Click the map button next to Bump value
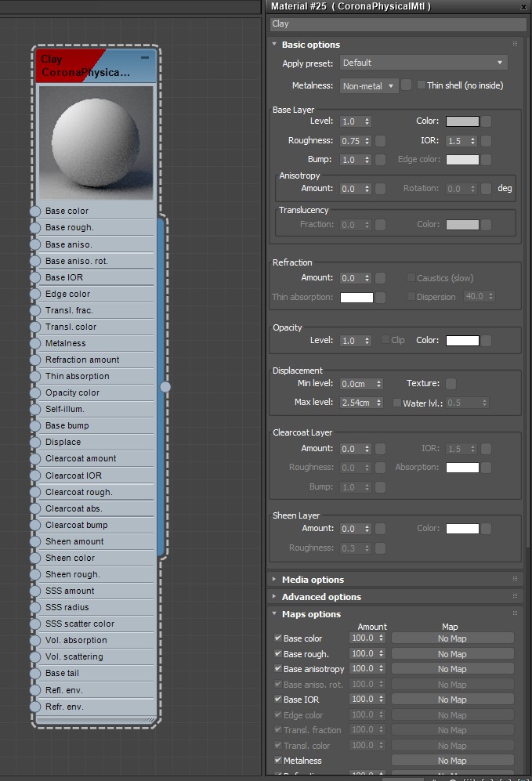This screenshot has height=781, width=532. click(380, 159)
